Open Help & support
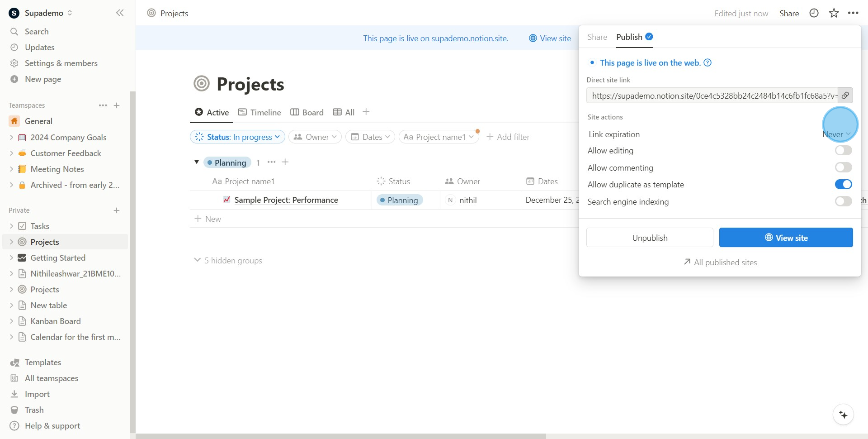Viewport: 868px width, 439px height. pyautogui.click(x=52, y=426)
